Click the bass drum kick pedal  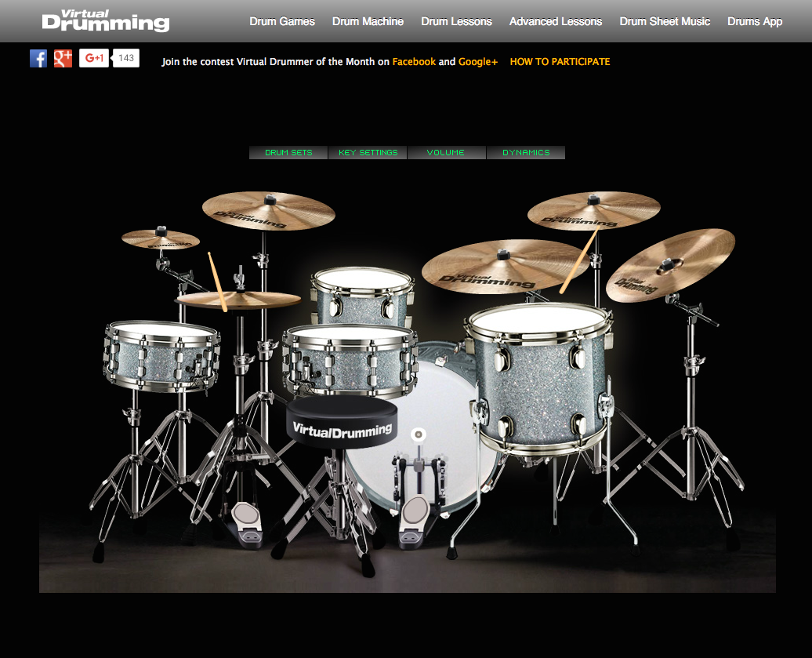point(416,521)
